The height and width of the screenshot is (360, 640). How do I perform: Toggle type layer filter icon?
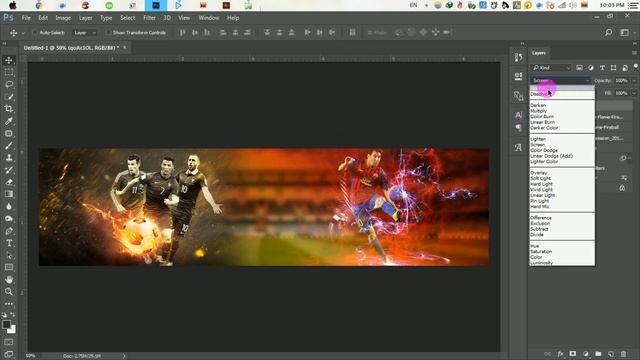coord(602,68)
